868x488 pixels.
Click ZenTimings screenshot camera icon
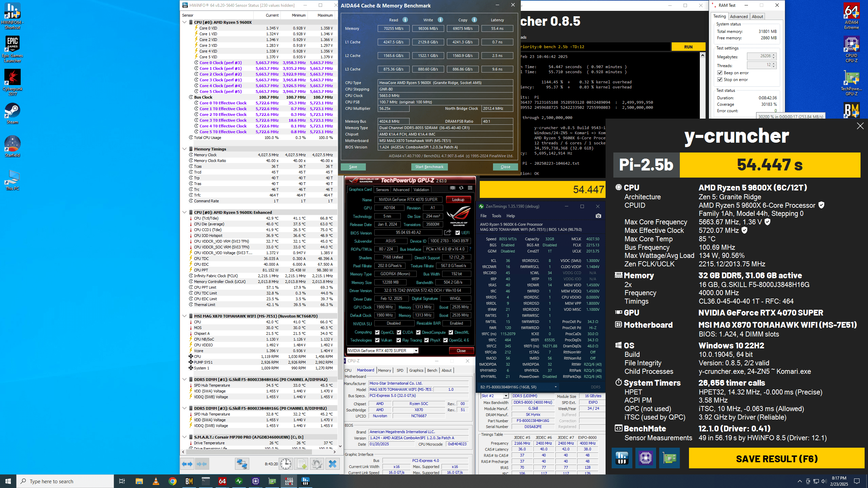[598, 216]
